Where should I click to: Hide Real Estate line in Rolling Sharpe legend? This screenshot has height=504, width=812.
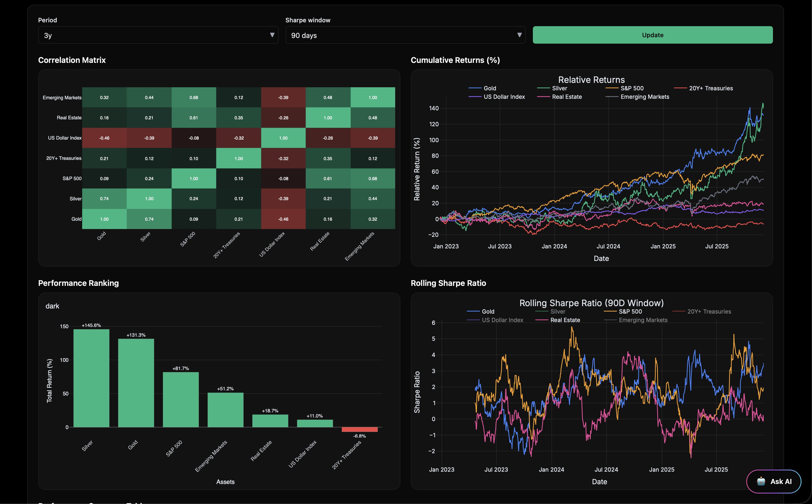(565, 320)
